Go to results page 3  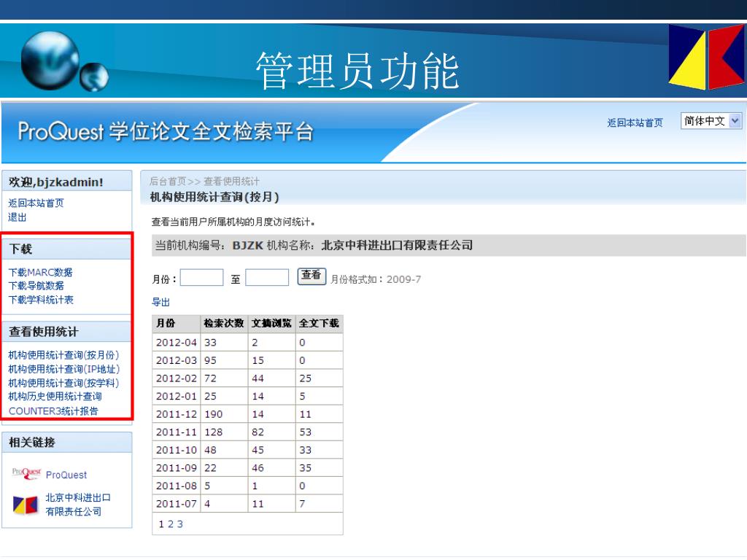click(x=179, y=524)
